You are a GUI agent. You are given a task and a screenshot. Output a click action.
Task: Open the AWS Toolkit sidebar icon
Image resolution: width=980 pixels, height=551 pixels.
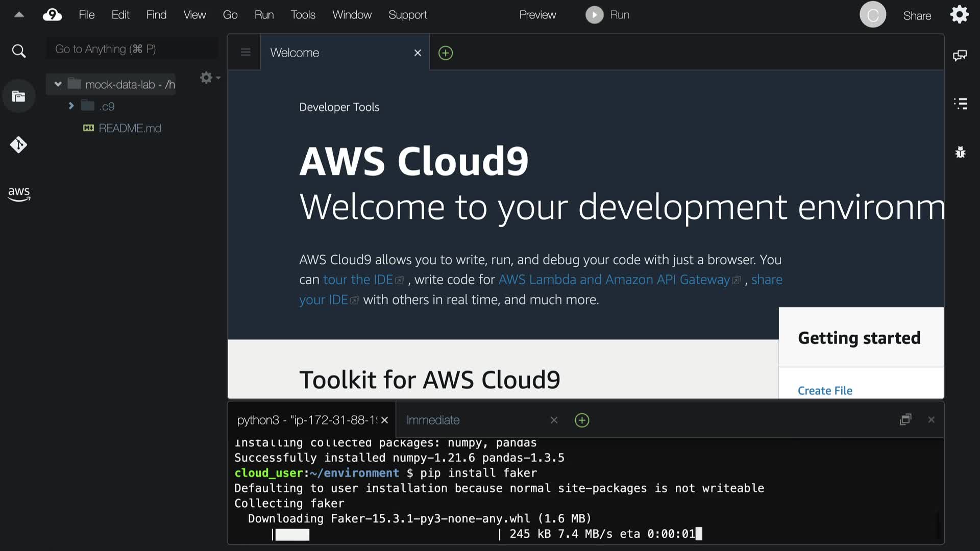pyautogui.click(x=19, y=193)
